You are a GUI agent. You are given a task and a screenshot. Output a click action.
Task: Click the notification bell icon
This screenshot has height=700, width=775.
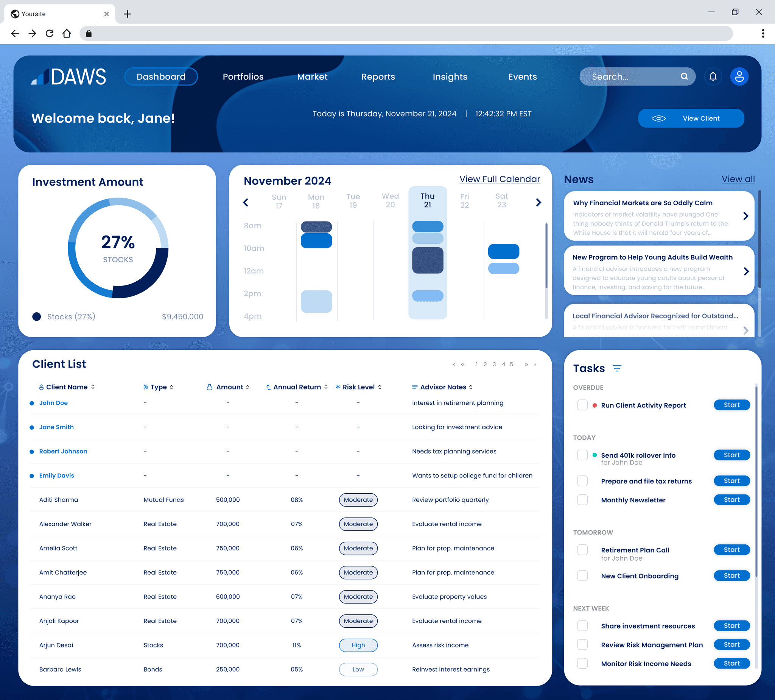(x=713, y=76)
